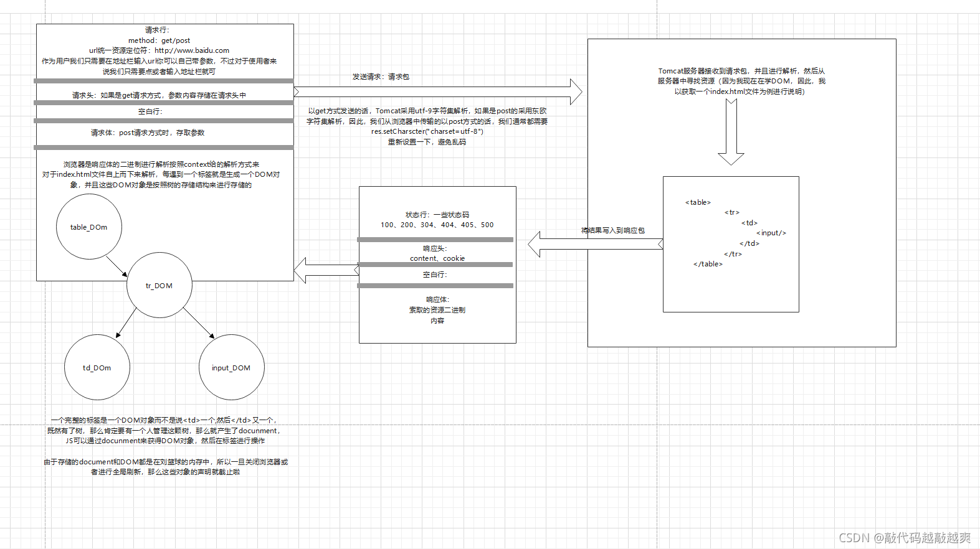Image resolution: width=980 pixels, height=549 pixels.
Task: Click the 'method: get/post' line
Action: point(159,40)
